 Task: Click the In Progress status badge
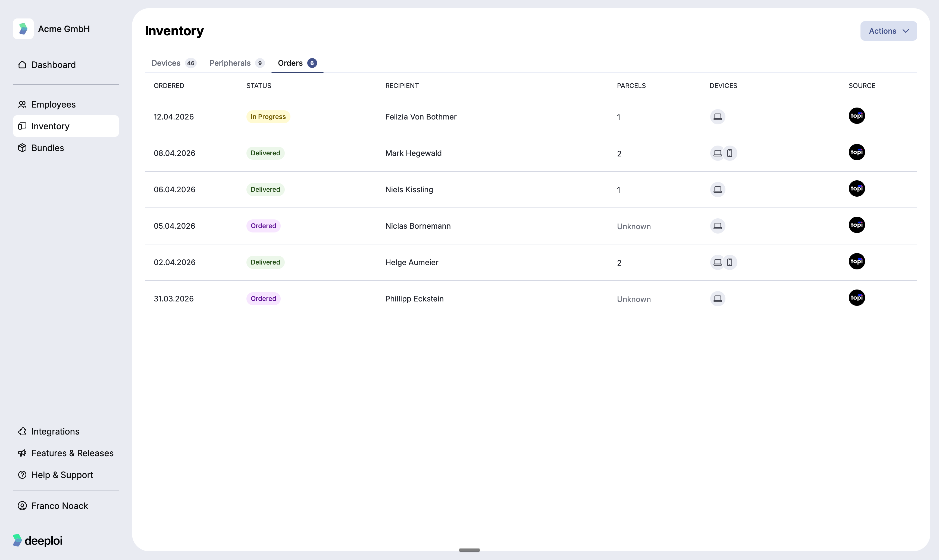(268, 117)
